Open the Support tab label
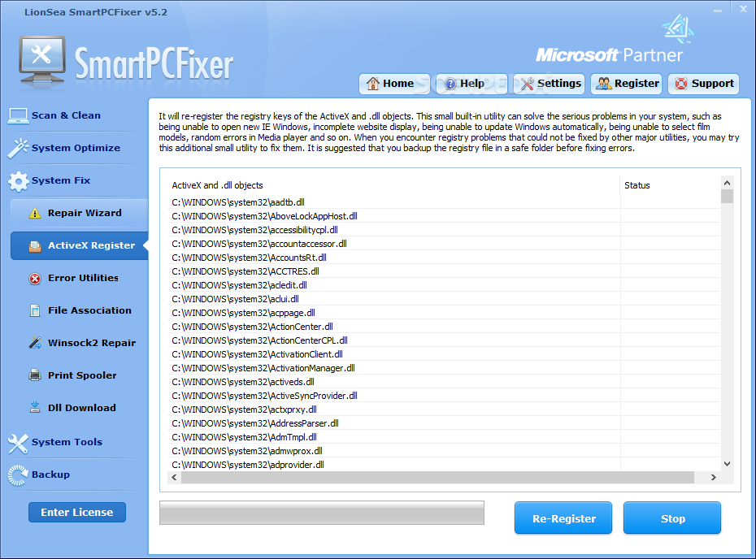This screenshot has height=559, width=756. coord(713,84)
